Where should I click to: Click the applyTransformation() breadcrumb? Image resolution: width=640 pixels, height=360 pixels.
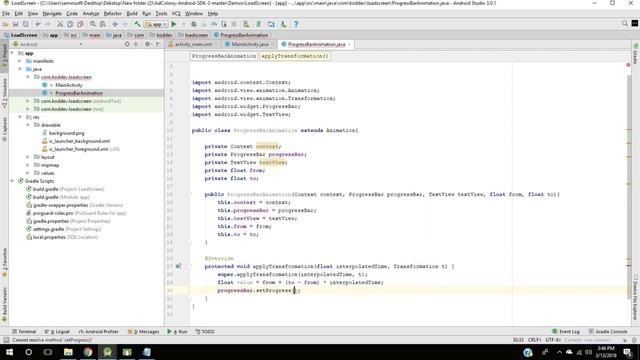294,56
